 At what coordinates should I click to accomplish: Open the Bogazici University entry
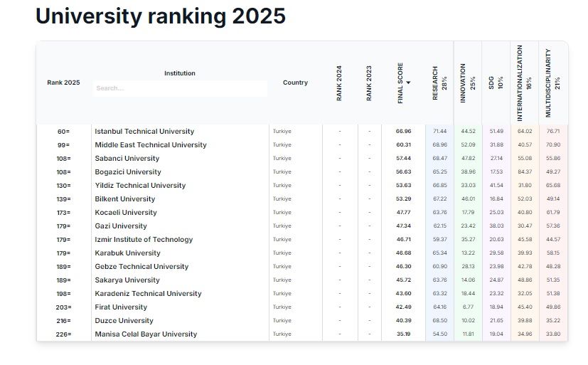128,172
